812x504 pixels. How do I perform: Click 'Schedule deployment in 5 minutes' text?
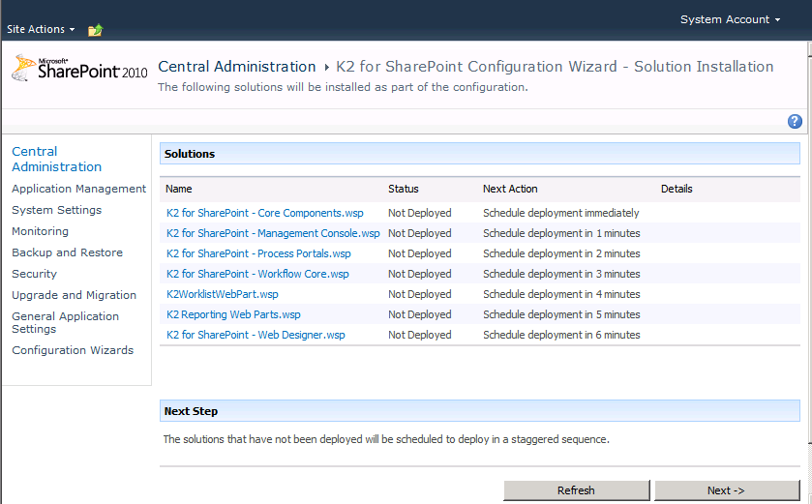561,314
